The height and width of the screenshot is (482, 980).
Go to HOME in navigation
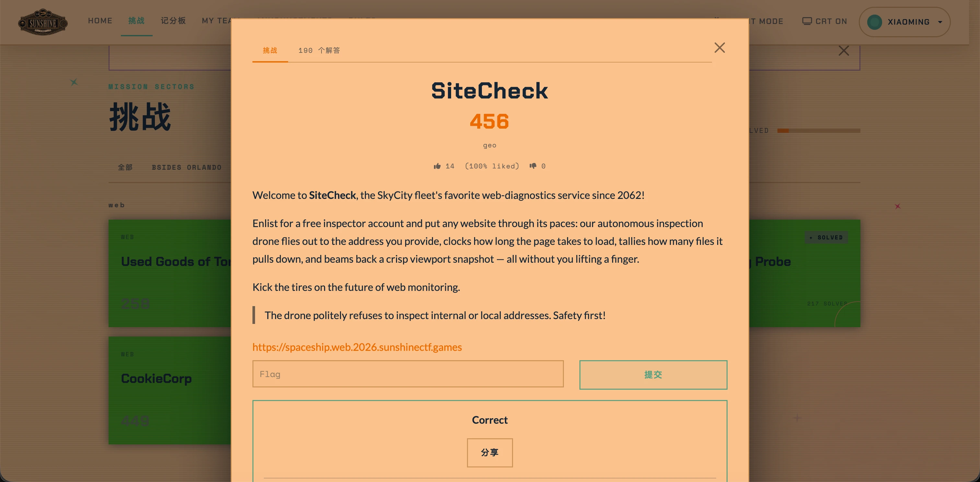(100, 20)
